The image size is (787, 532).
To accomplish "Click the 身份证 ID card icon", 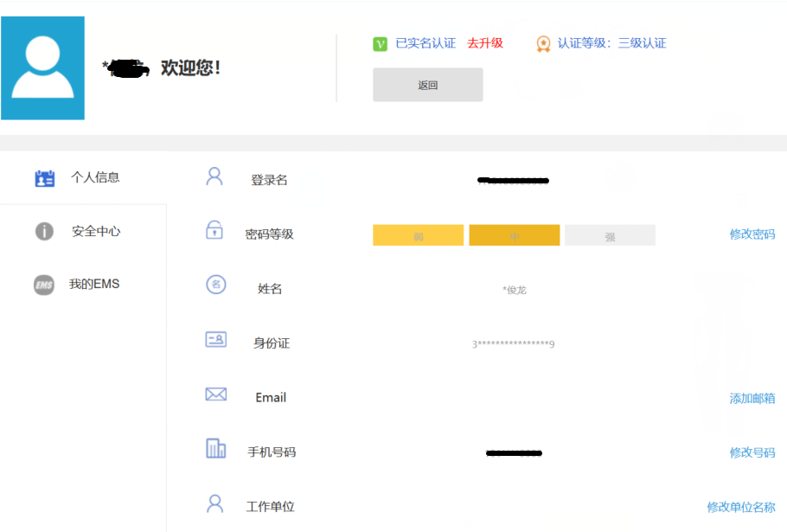I will (215, 337).
